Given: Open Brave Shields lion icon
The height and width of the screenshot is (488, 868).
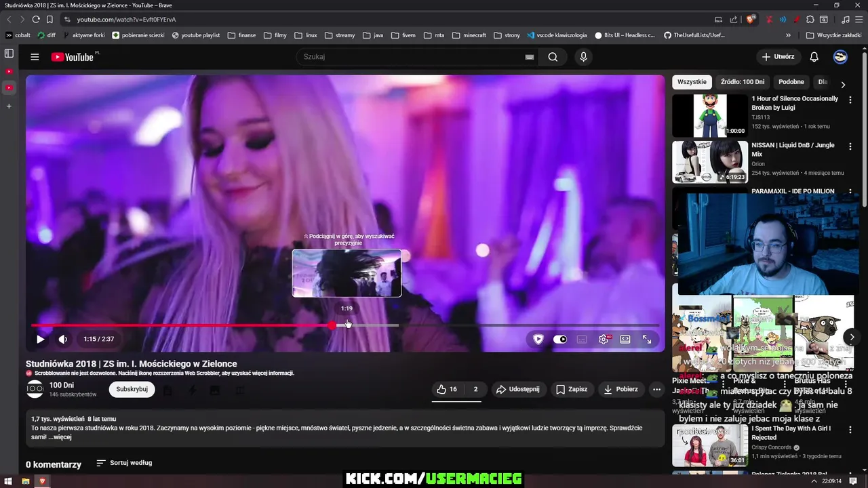Looking at the screenshot, I should pyautogui.click(x=750, y=20).
